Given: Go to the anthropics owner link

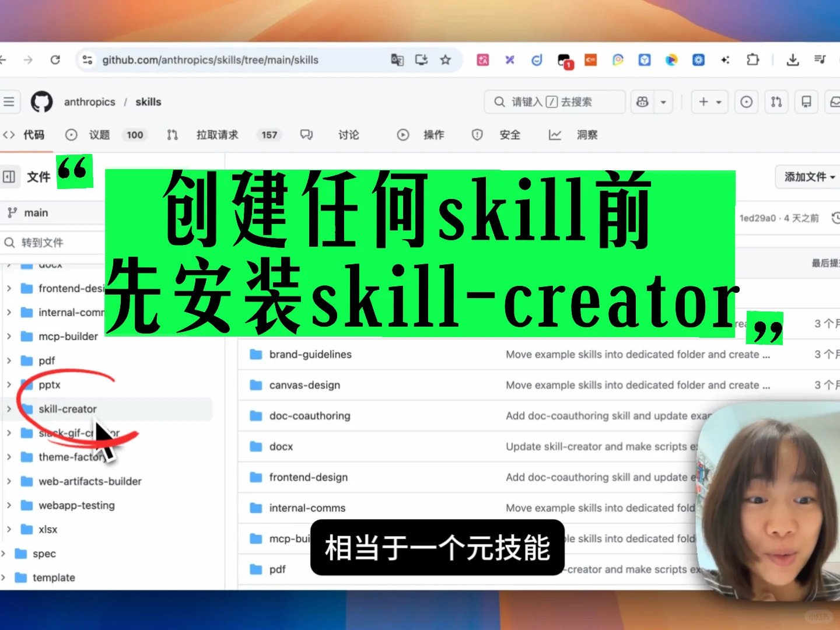Looking at the screenshot, I should coord(90,101).
